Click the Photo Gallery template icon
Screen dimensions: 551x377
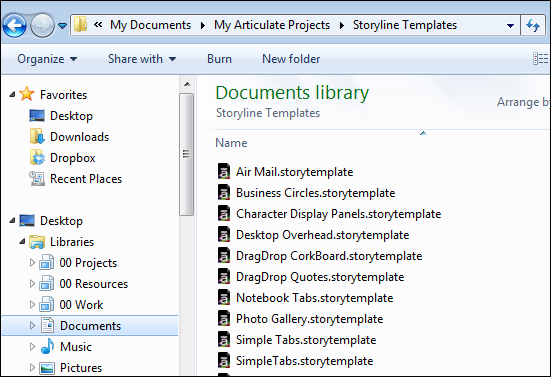pyautogui.click(x=224, y=318)
